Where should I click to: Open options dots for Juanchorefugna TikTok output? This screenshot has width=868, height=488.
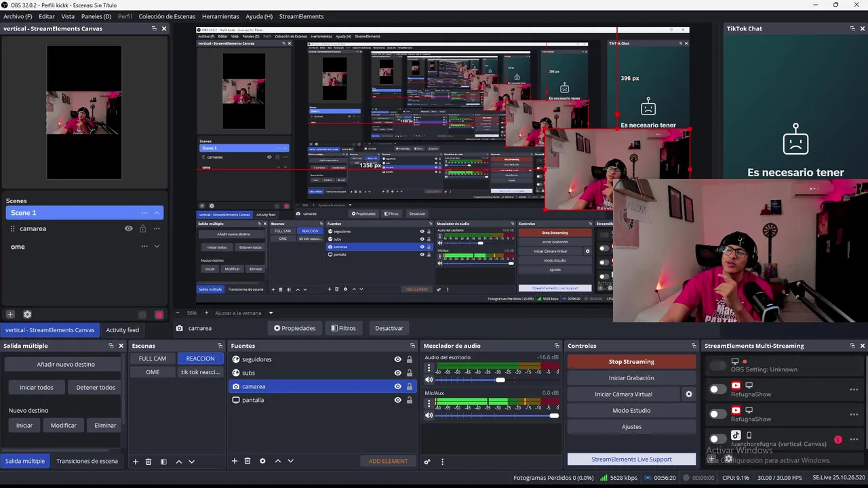(x=854, y=439)
